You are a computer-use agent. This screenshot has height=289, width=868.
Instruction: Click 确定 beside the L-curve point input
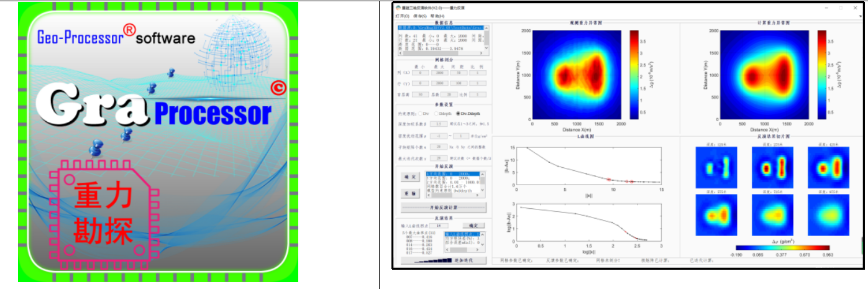(475, 225)
